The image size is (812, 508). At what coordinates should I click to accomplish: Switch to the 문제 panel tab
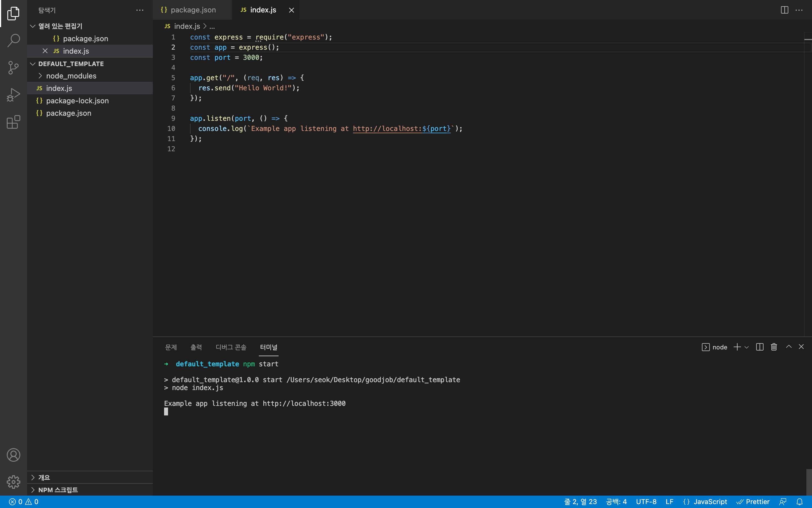[171, 347]
